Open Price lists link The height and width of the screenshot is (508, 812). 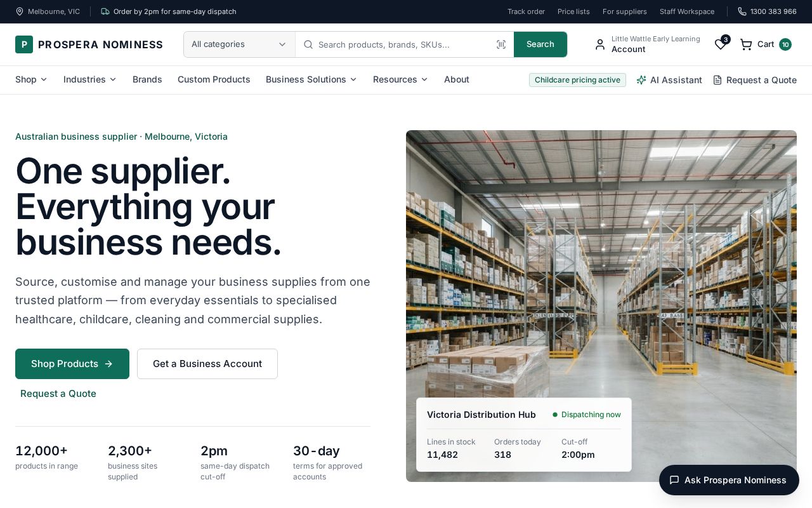coord(573,11)
